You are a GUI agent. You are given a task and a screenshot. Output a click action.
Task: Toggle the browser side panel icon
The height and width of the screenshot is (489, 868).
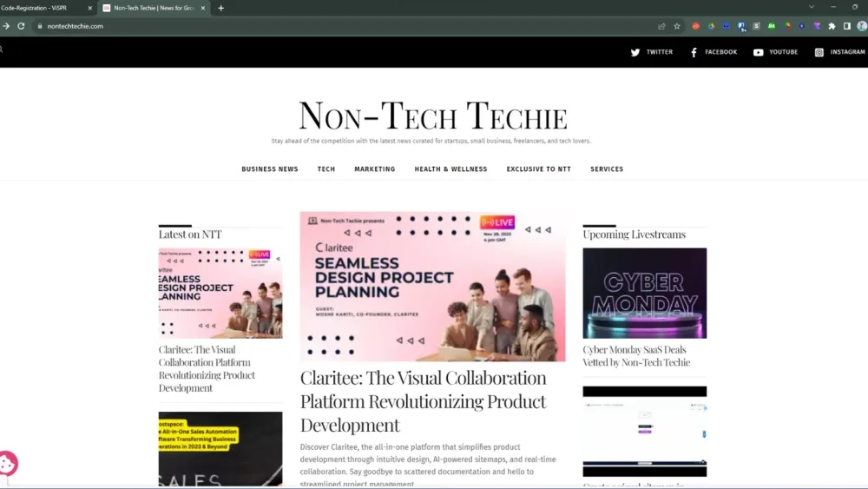[846, 26]
